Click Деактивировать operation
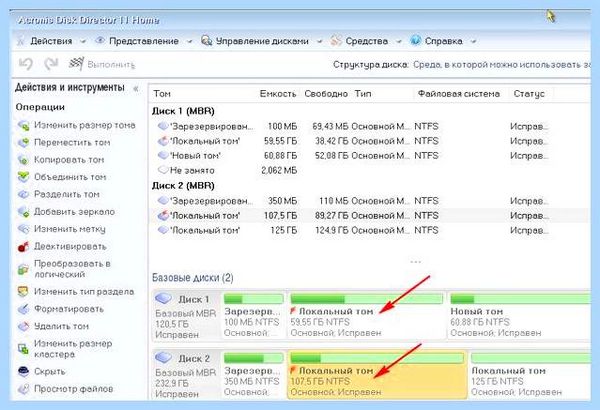Viewport: 600px width, 410px height. 70,247
